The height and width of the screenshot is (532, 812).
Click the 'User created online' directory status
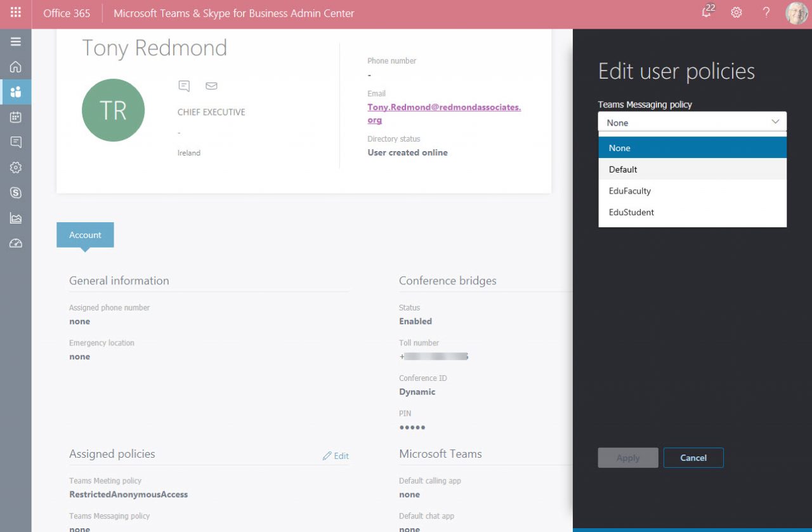coord(407,152)
